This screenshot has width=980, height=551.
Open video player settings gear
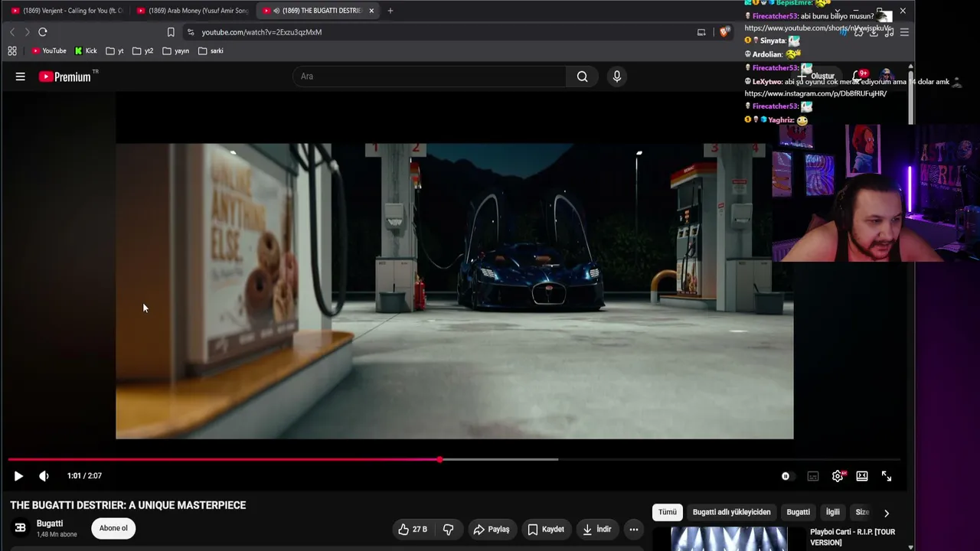click(x=838, y=476)
